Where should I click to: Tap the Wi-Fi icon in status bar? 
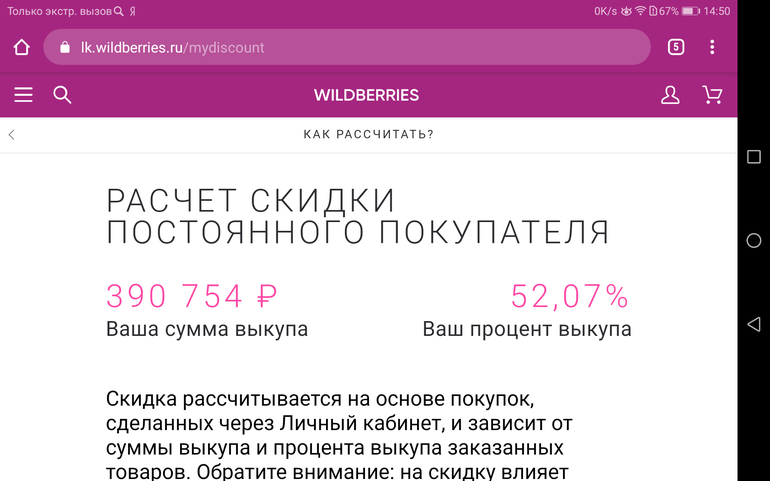(640, 11)
